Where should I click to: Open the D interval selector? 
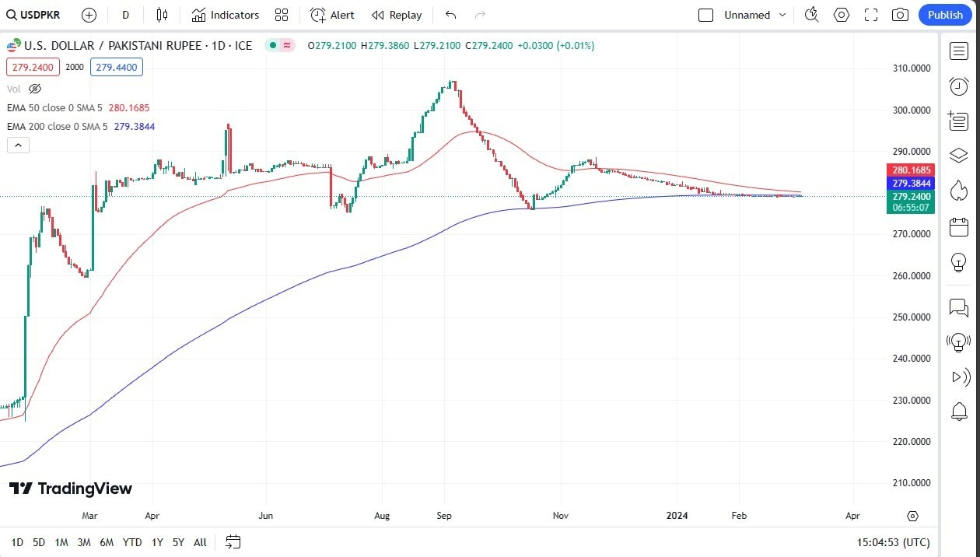(x=125, y=15)
